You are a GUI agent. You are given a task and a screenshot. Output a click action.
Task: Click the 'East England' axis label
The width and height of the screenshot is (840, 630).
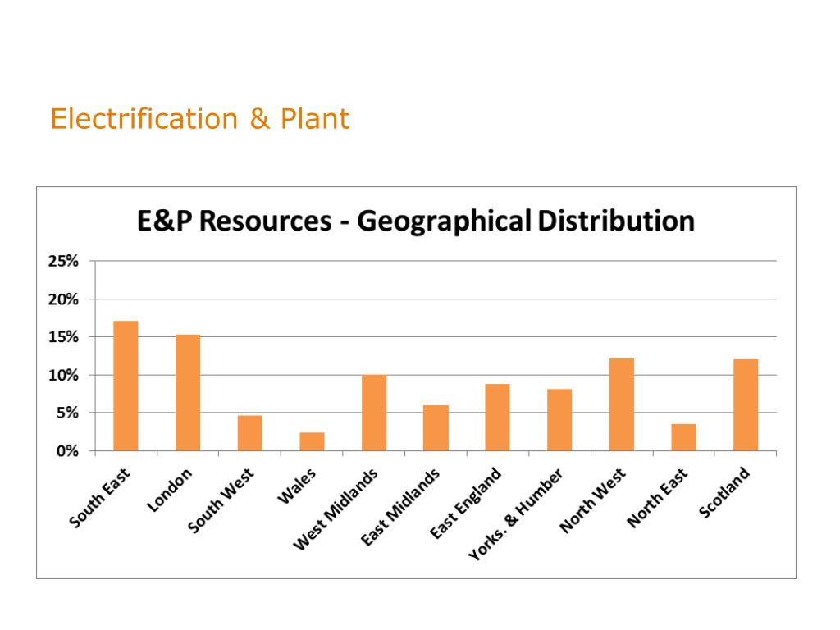click(466, 503)
